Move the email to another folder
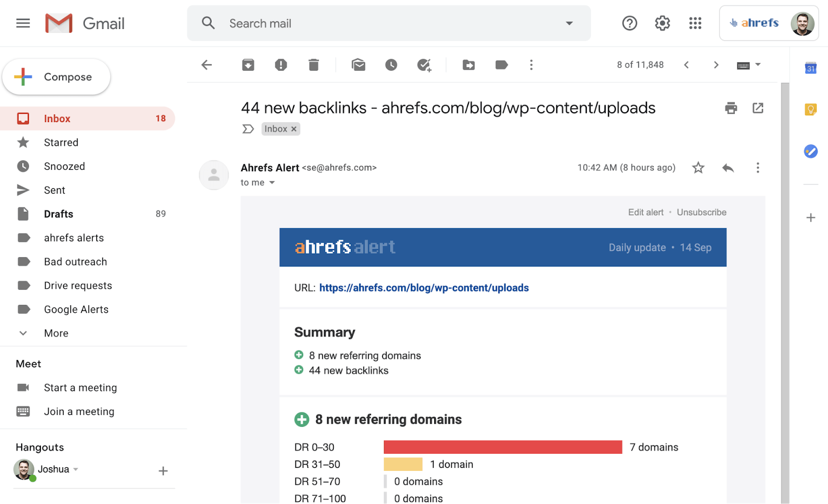This screenshot has width=828, height=504. click(468, 65)
